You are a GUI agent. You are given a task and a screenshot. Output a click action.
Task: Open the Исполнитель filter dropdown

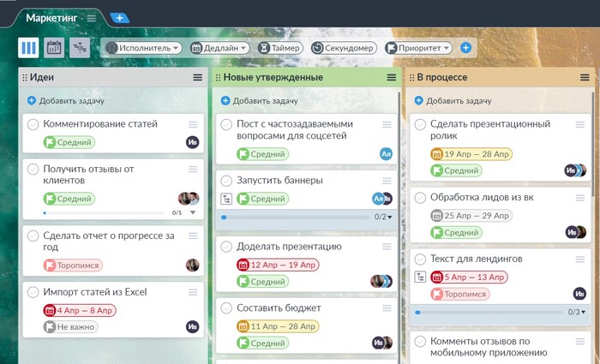click(x=143, y=48)
